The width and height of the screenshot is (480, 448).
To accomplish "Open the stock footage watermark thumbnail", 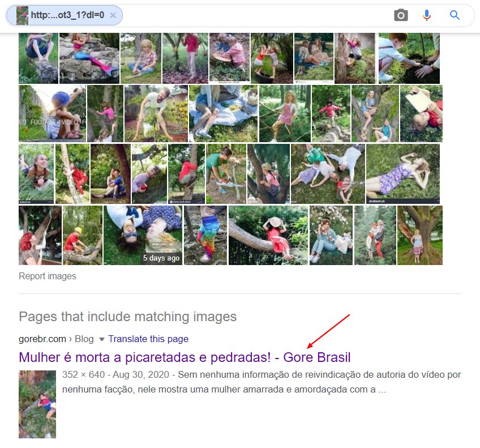I will pyautogui.click(x=52, y=113).
